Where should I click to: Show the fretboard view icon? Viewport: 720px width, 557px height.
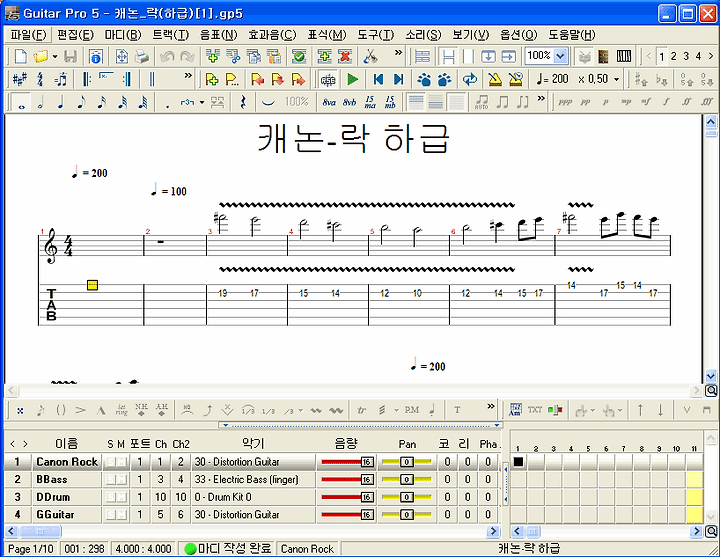point(603,56)
